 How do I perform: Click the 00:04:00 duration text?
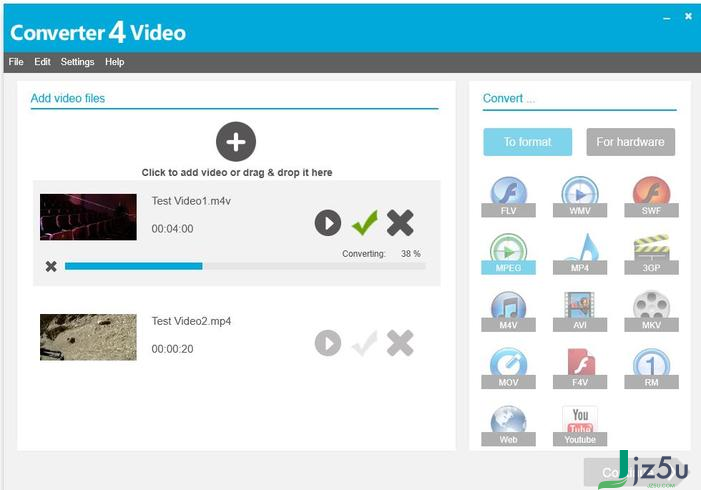click(173, 229)
